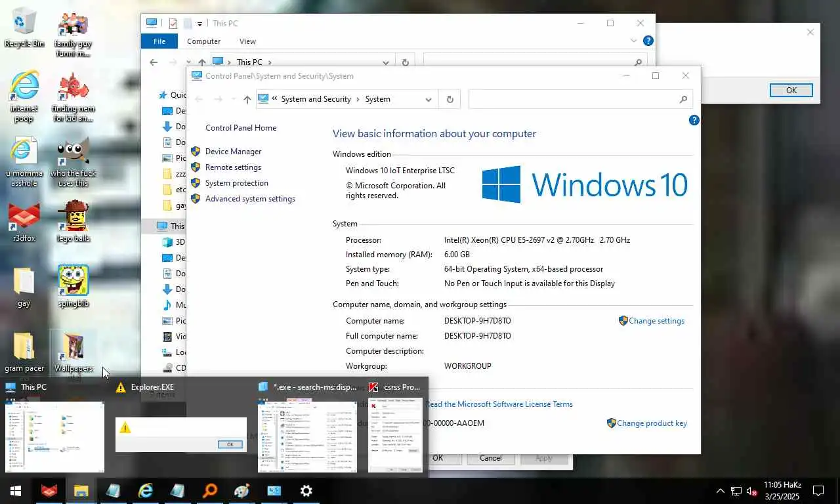Open Customize Quick Access Toolbar dropdown
Image resolution: width=840 pixels, height=504 pixels.
pyautogui.click(x=199, y=24)
